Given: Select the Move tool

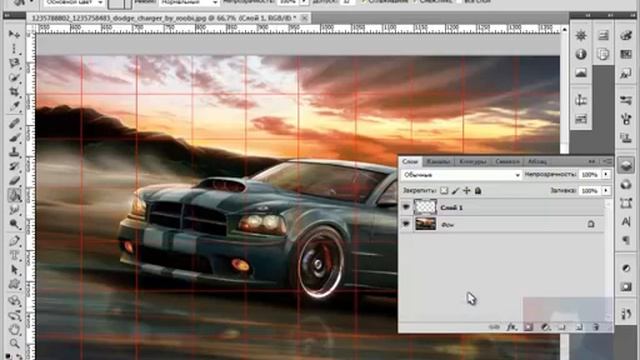Looking at the screenshot, I should point(15,34).
